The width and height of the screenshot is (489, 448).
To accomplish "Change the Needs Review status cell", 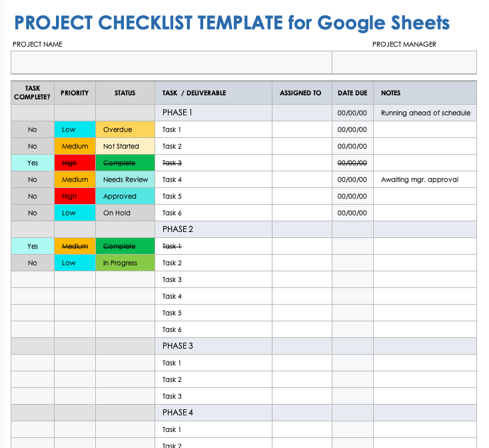I will pyautogui.click(x=125, y=180).
